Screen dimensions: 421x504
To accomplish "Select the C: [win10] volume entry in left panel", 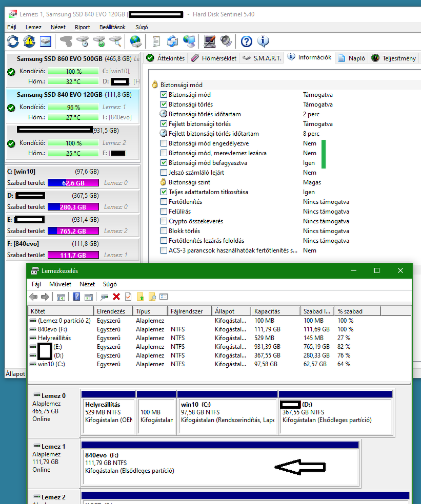I will (x=73, y=177).
